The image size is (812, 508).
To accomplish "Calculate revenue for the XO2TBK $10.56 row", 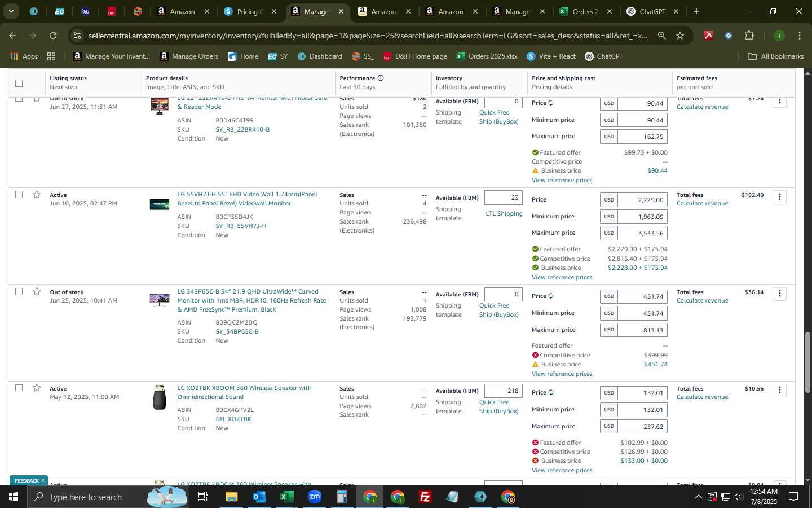I will (x=702, y=397).
